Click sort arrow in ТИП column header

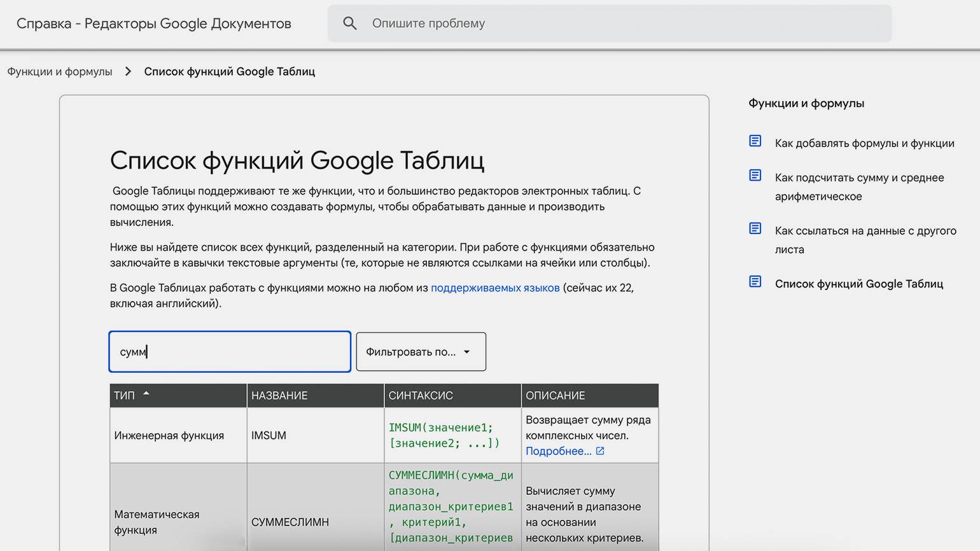click(146, 394)
